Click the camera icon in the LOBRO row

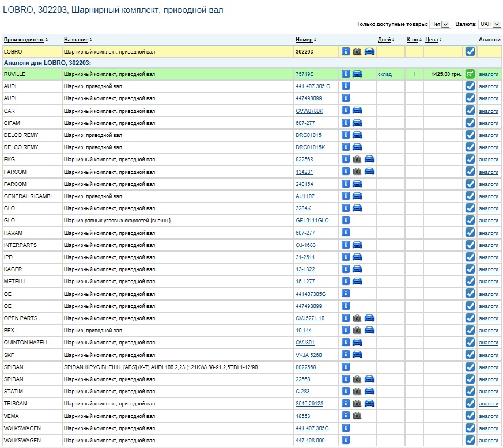pos(357,51)
